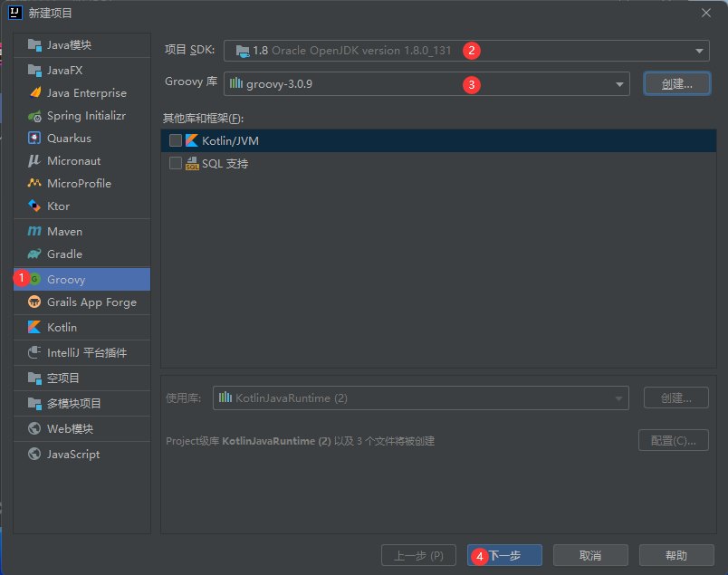The width and height of the screenshot is (728, 575).
Task: Click the SQL 支持 database icon
Action: (192, 164)
